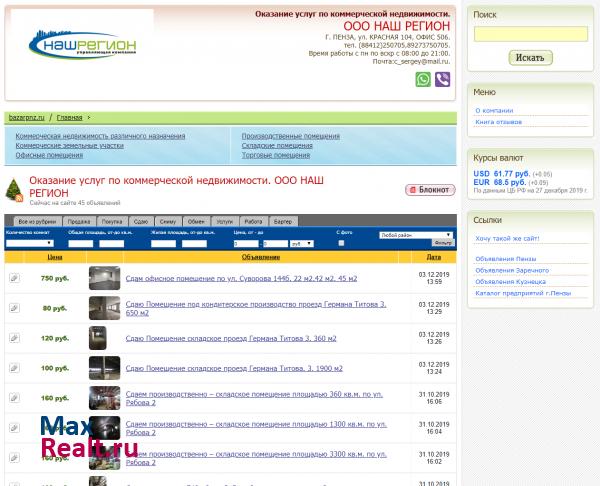The height and width of the screenshot is (486, 600).
Task: Switch to the 'Покупка' tab
Action: [112, 222]
